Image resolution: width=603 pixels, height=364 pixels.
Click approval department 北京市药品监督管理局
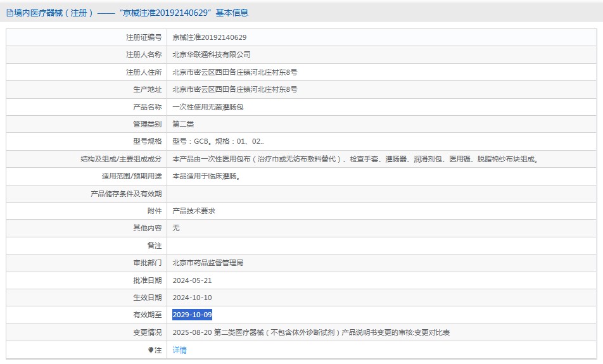[207, 263]
